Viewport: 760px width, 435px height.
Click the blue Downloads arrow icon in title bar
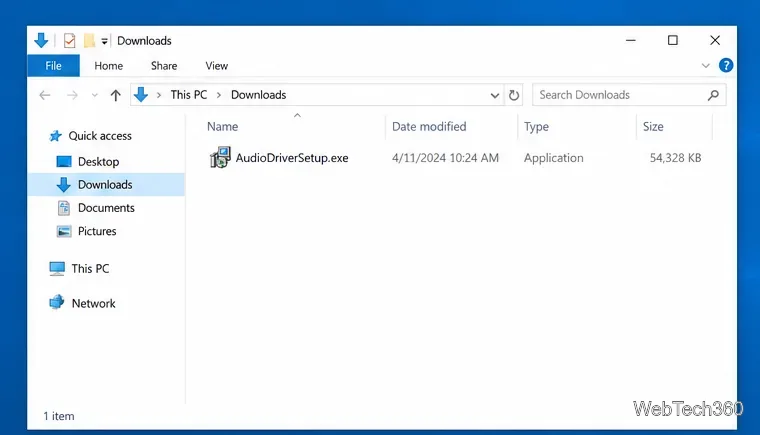[x=41, y=41]
